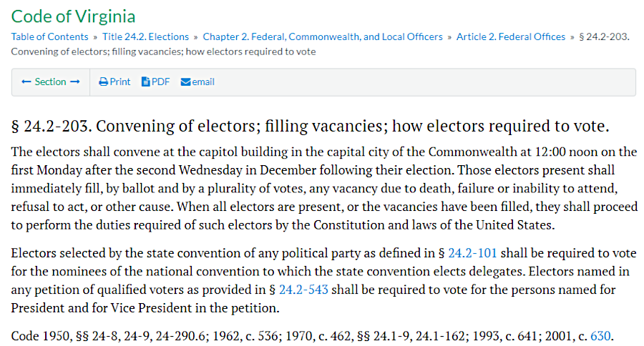
Task: Click the email envelope icon
Action: 185,82
